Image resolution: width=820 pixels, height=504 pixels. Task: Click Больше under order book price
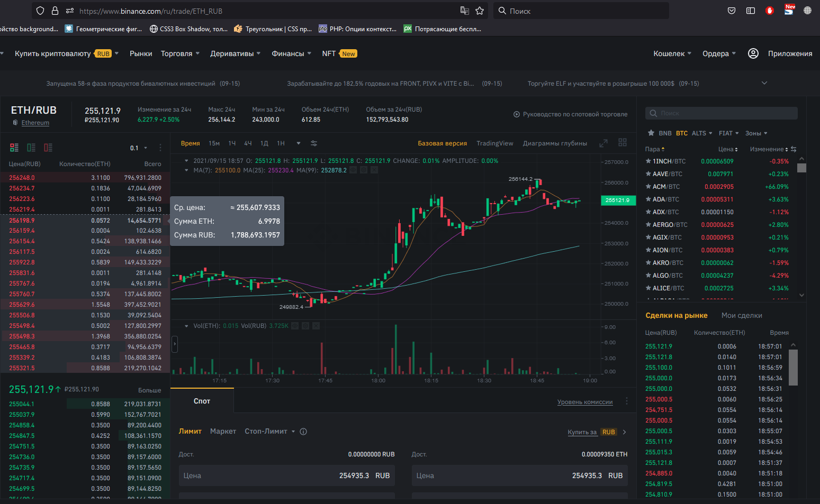(x=149, y=390)
